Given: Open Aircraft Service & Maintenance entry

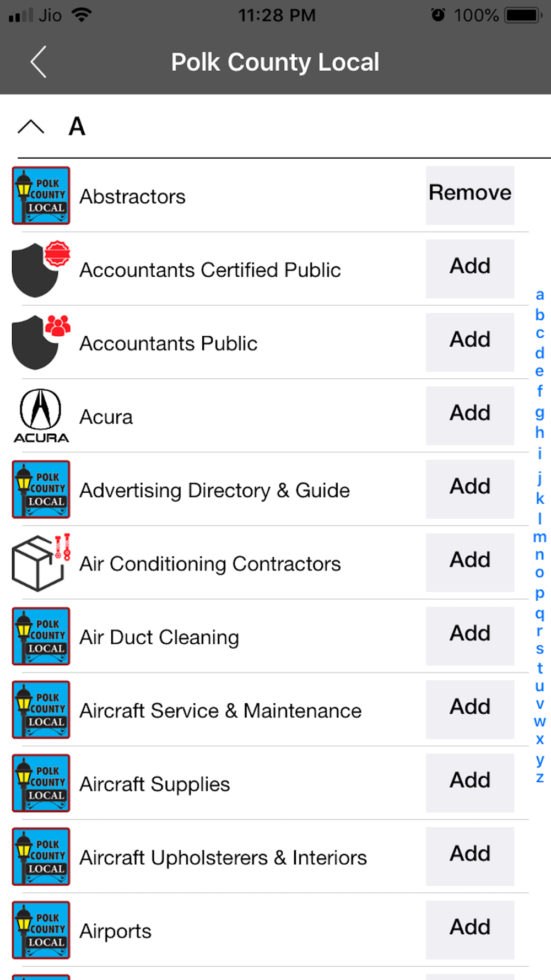Looking at the screenshot, I should pyautogui.click(x=220, y=710).
